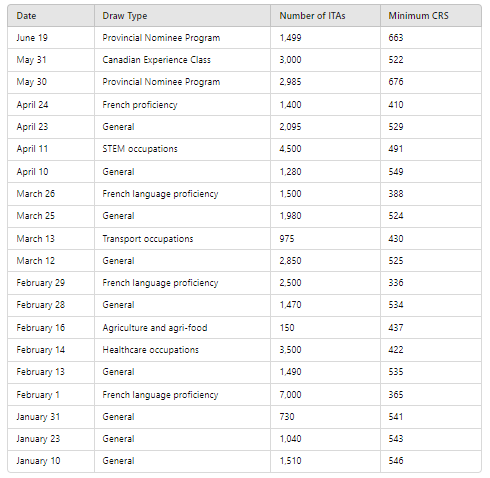Screen dimensions: 490x478
Task: Click the Number of ITAs header
Action: (x=325, y=16)
